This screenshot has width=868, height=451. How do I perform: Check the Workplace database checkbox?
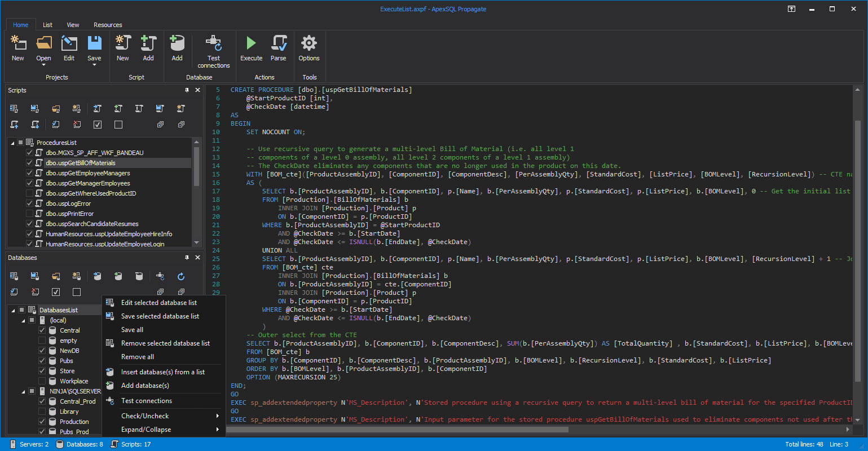click(42, 381)
